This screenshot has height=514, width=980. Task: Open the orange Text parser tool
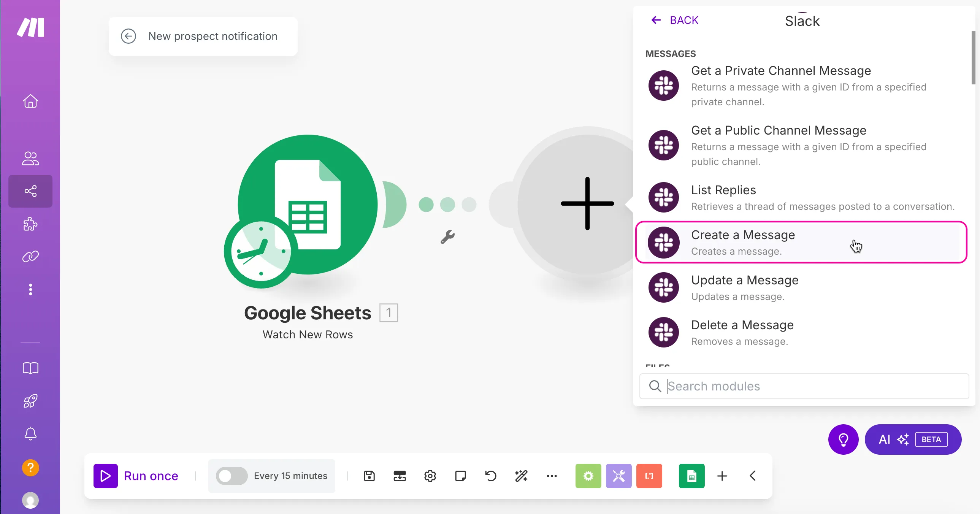(x=649, y=476)
